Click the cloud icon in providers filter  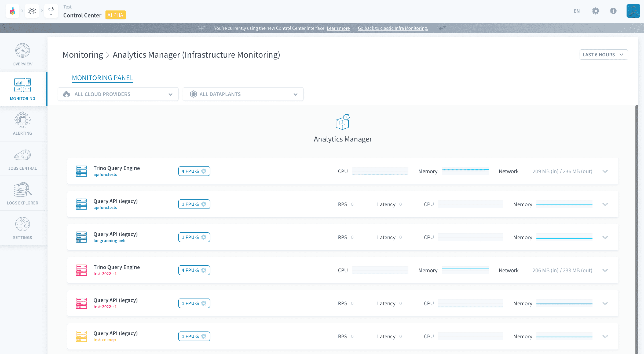[66, 94]
